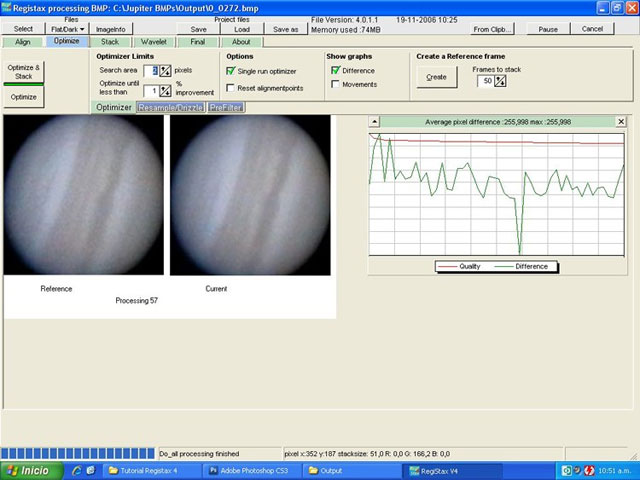Toggle the Single run optimizer checkbox

[x=232, y=71]
